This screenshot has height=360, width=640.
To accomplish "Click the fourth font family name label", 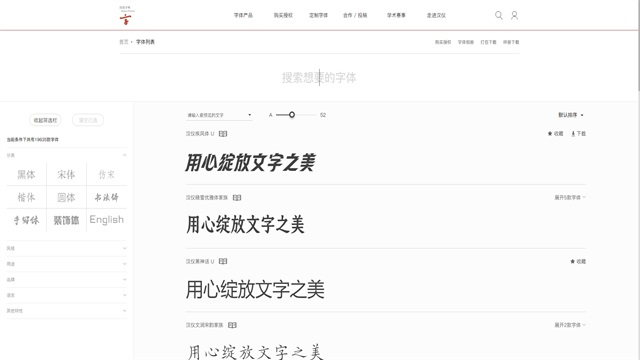I will [204, 325].
